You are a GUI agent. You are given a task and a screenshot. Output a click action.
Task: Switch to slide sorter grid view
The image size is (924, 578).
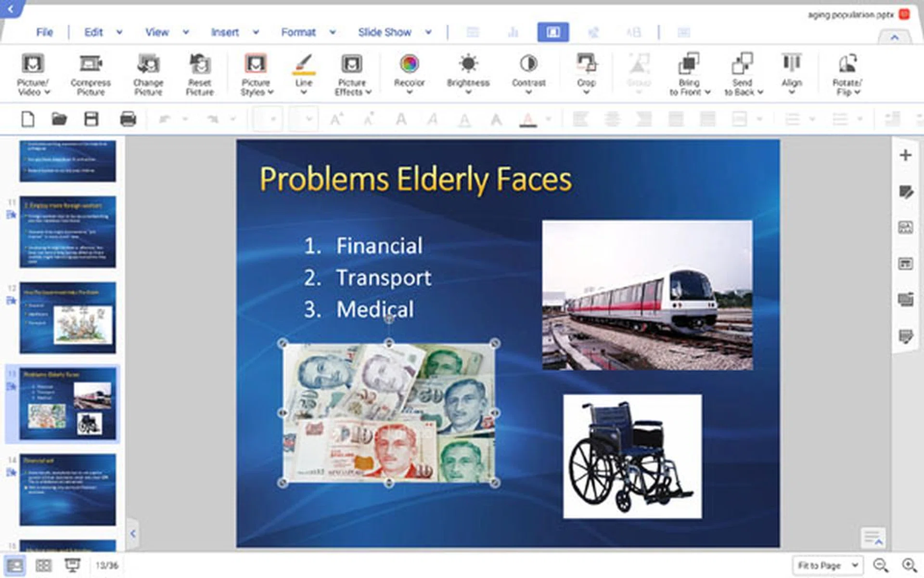point(43,565)
